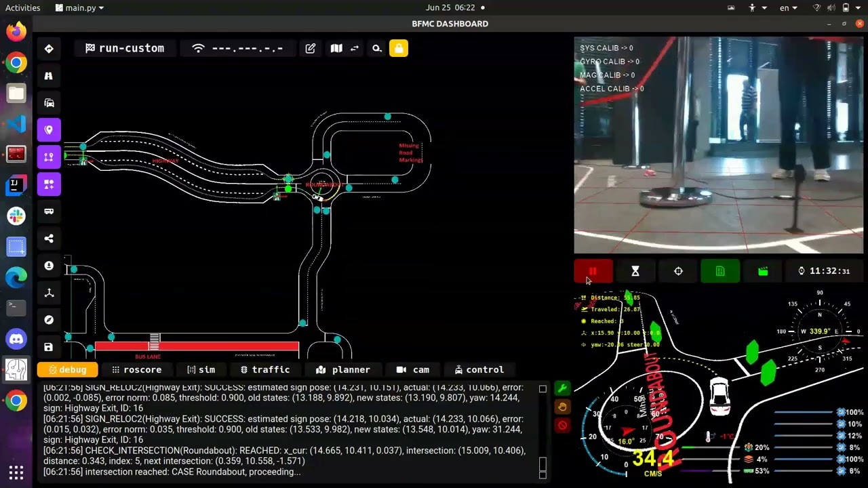Screen dimensions: 868x488
Task: Click the 11:32:31 stopwatch display
Action: [824, 271]
